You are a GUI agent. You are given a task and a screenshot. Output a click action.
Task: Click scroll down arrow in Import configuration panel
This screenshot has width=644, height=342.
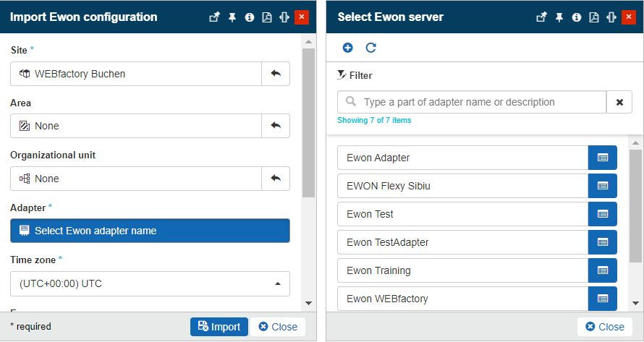click(308, 304)
